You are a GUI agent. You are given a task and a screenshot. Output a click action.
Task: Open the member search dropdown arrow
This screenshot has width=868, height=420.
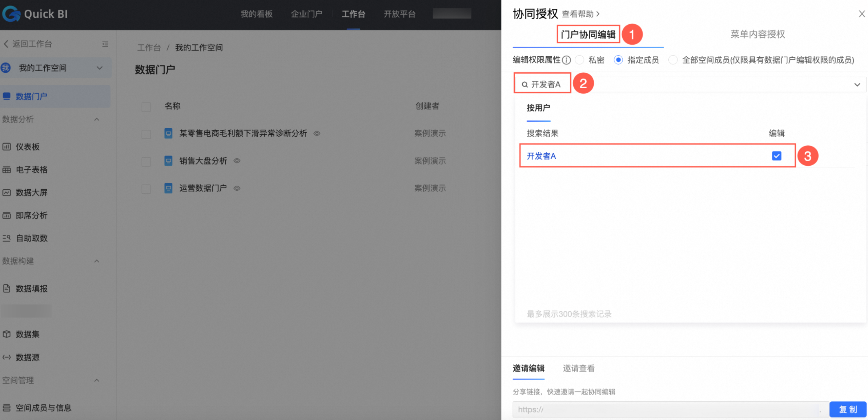click(x=857, y=85)
